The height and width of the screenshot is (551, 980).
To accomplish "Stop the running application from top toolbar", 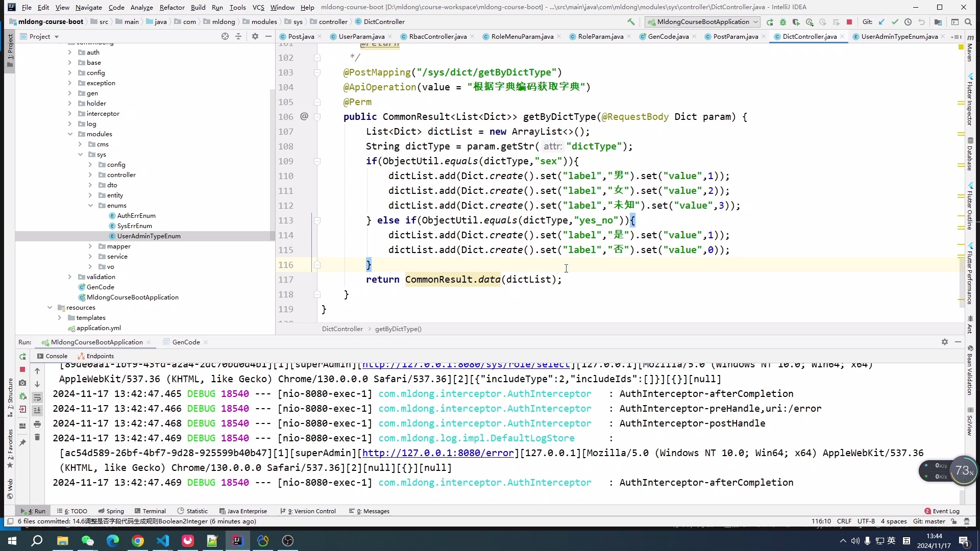I will (849, 22).
